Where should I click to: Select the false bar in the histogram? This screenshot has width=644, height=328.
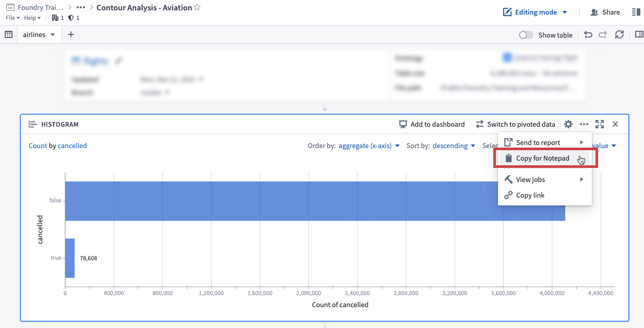[x=315, y=201]
